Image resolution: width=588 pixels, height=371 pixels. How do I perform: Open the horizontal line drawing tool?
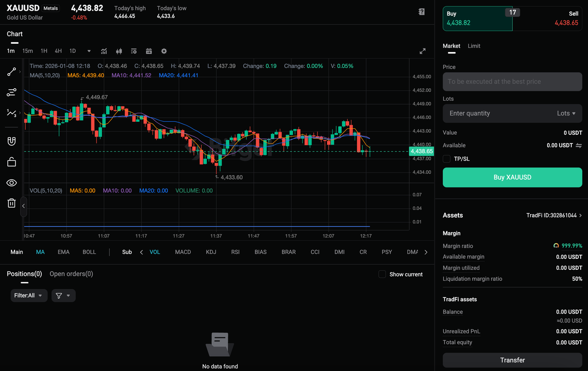point(11,92)
